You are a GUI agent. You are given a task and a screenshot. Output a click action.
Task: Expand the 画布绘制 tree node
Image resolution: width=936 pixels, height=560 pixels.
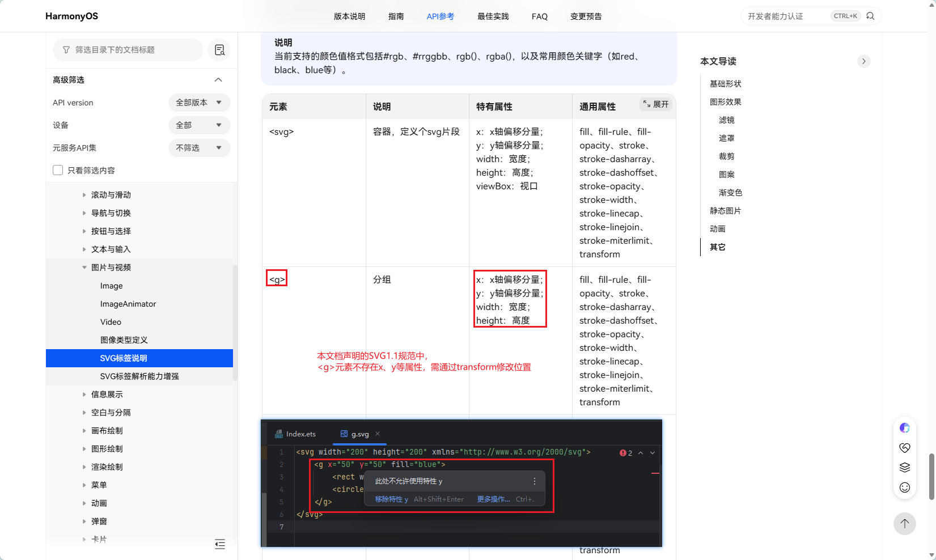point(84,431)
